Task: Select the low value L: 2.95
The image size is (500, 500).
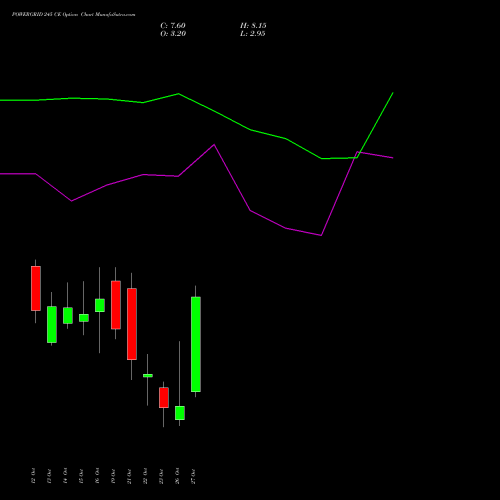Action: pos(253,34)
